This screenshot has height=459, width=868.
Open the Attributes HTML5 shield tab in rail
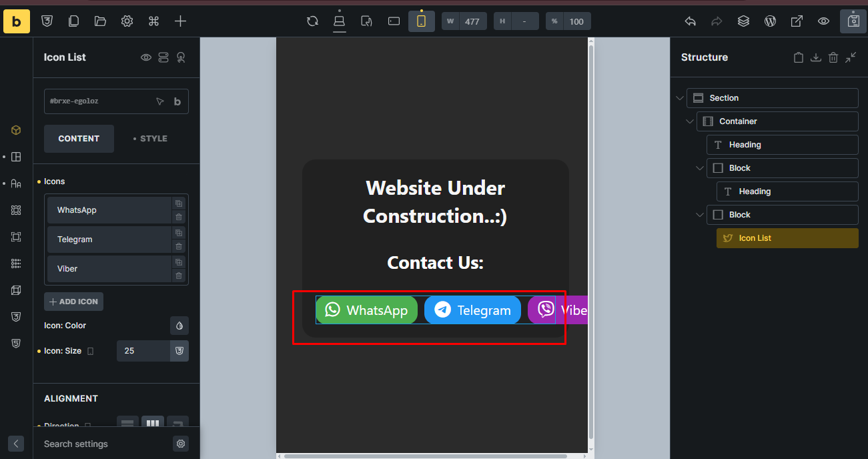16,343
